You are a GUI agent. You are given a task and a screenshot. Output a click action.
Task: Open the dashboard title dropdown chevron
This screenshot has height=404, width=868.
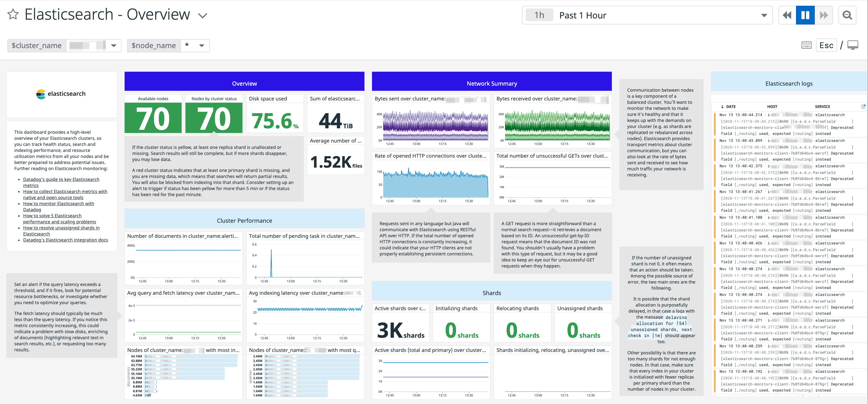coord(202,15)
